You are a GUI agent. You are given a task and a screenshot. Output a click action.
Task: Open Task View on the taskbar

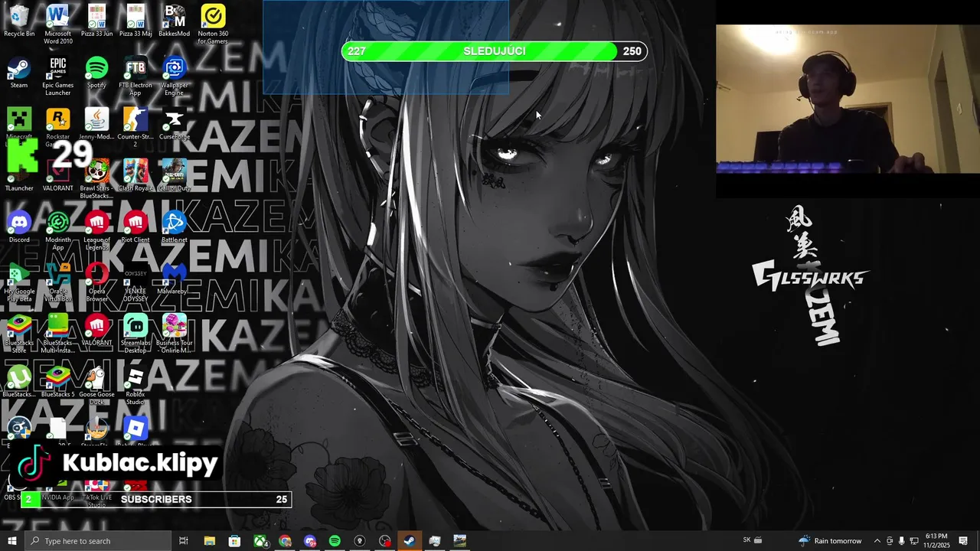tap(184, 541)
